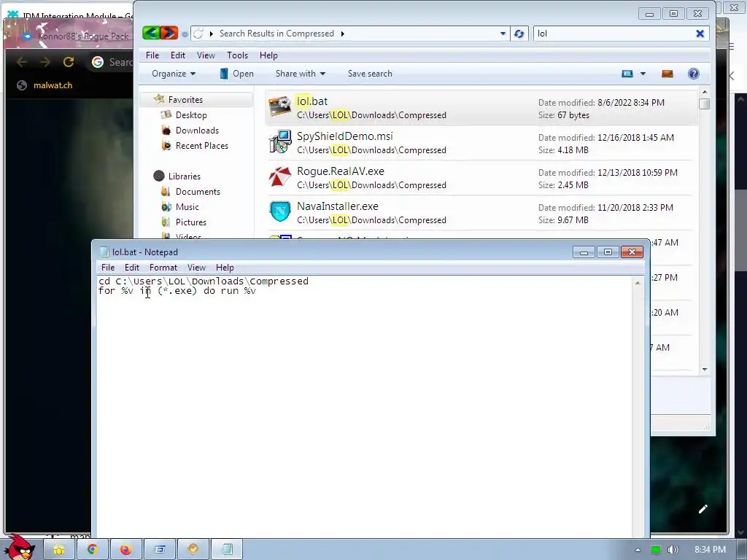Image resolution: width=747 pixels, height=560 pixels.
Task: Open the malwat.ch bookmark in Chrome
Action: click(x=44, y=85)
